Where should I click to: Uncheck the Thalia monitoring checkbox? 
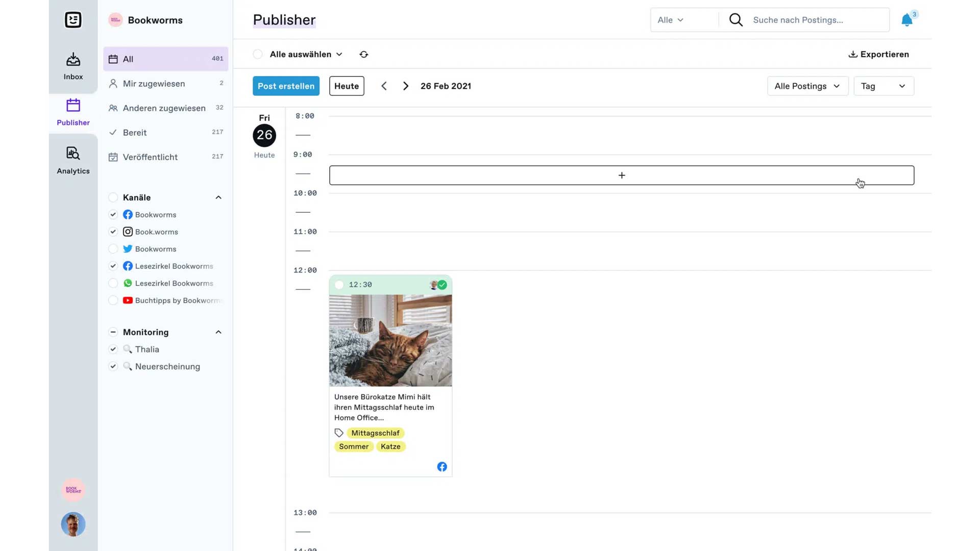[x=113, y=349]
